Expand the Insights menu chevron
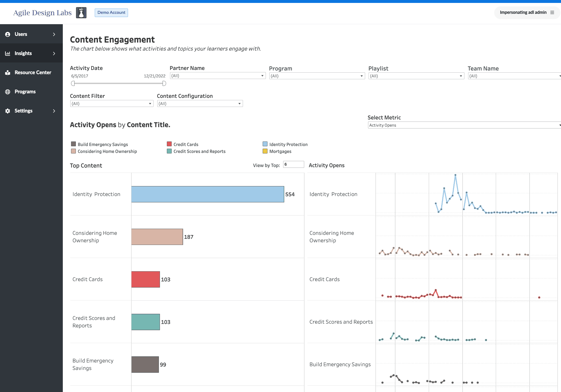Image resolution: width=561 pixels, height=392 pixels. point(54,53)
